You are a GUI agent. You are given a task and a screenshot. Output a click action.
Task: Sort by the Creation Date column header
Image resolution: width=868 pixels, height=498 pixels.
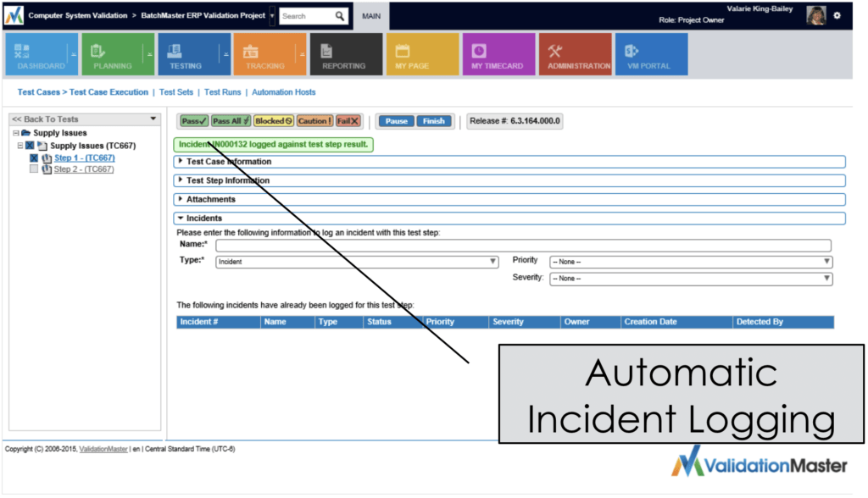click(676, 322)
